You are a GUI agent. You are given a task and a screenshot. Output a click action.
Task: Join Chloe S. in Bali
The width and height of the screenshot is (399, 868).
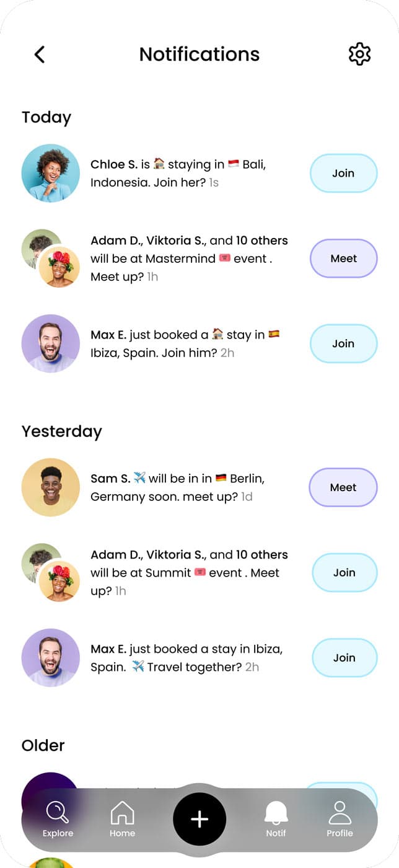[x=343, y=173]
